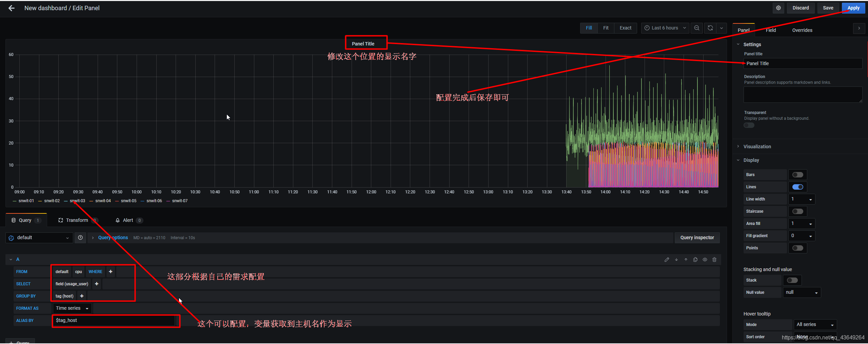Disable Lines display switch
Viewport: 868px width, 344px height.
click(798, 187)
